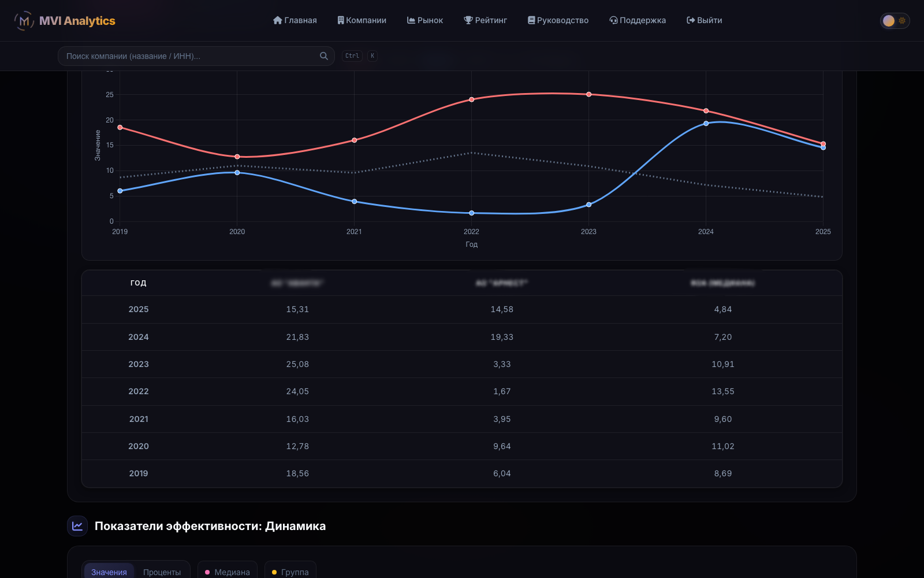Toggle the Медиана series chip
The height and width of the screenshot is (578, 924).
click(x=228, y=572)
